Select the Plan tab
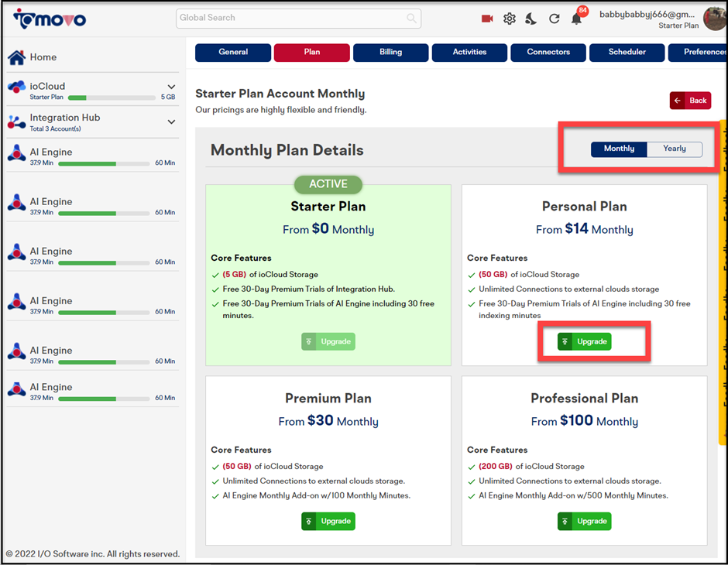728x565 pixels. pos(312,53)
